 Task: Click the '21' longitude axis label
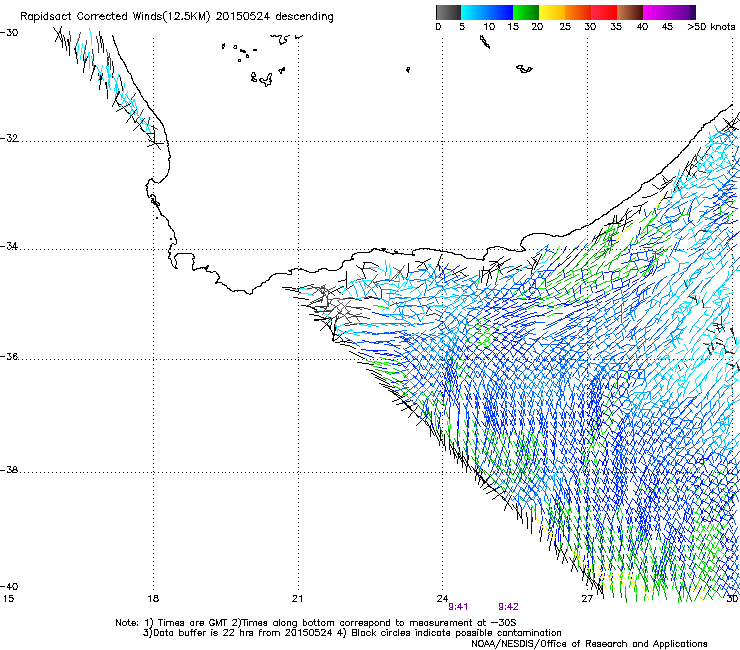[297, 599]
